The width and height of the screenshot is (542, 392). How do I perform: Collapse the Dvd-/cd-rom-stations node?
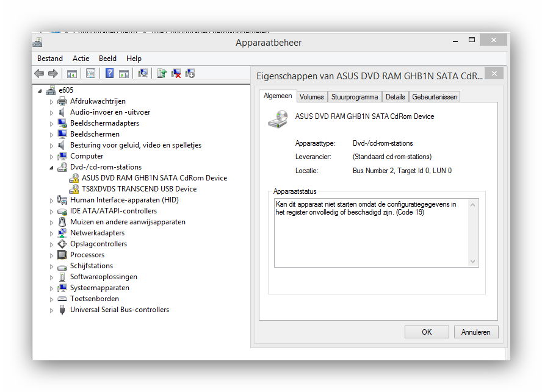[x=51, y=167]
